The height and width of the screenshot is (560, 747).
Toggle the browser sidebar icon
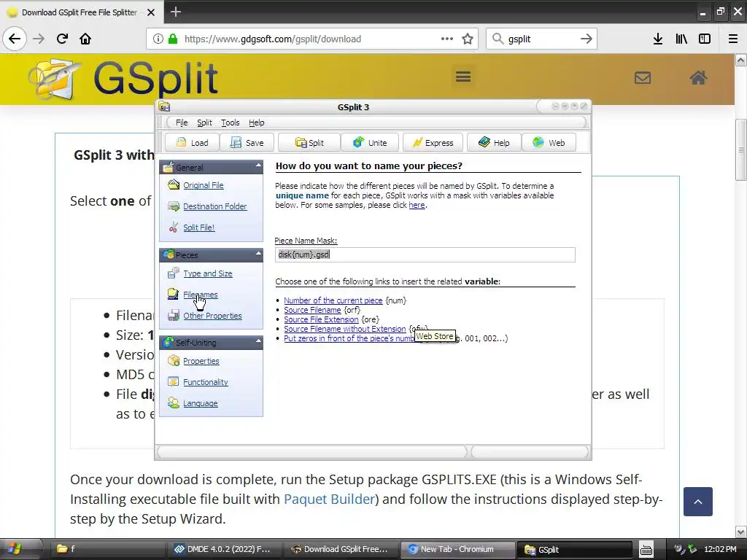[705, 39]
